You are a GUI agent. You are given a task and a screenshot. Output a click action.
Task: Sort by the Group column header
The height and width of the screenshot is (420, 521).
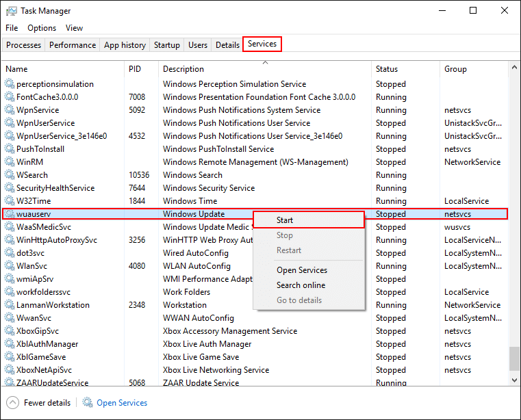click(474, 68)
